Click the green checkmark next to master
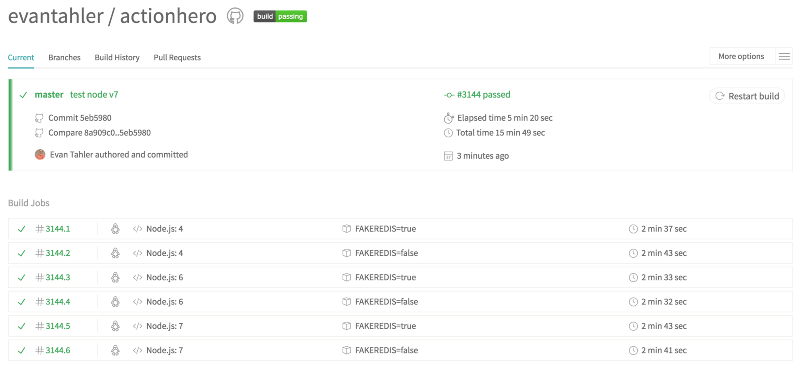The width and height of the screenshot is (800, 370). (x=22, y=95)
